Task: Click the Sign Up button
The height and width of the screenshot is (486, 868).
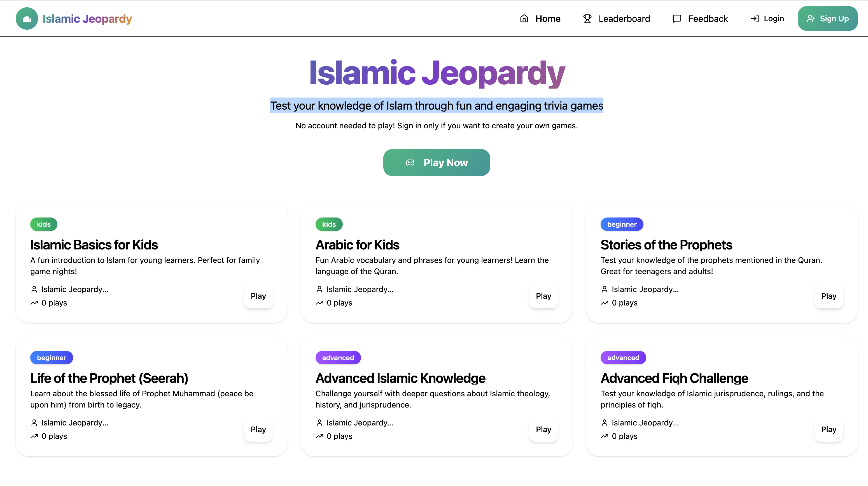Action: pos(828,18)
